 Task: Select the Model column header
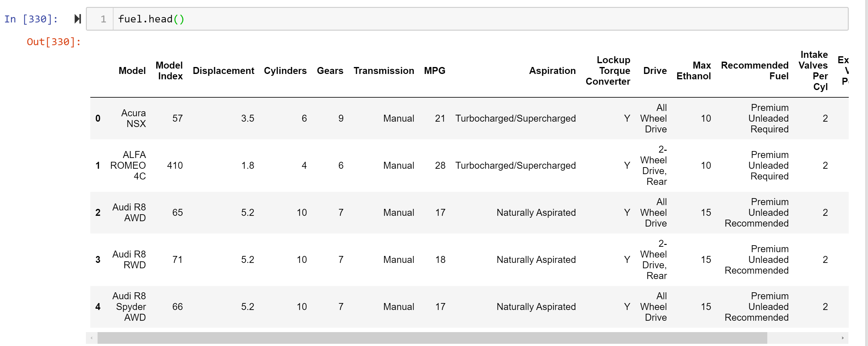[x=132, y=70]
